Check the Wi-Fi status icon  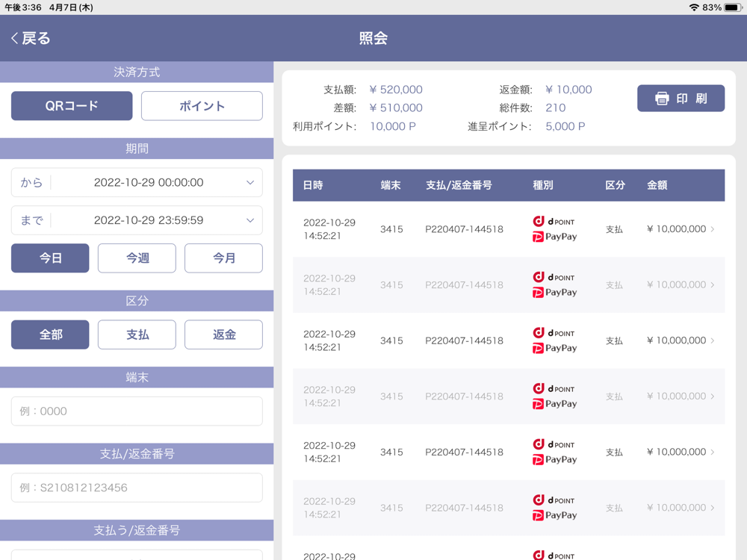[694, 7]
